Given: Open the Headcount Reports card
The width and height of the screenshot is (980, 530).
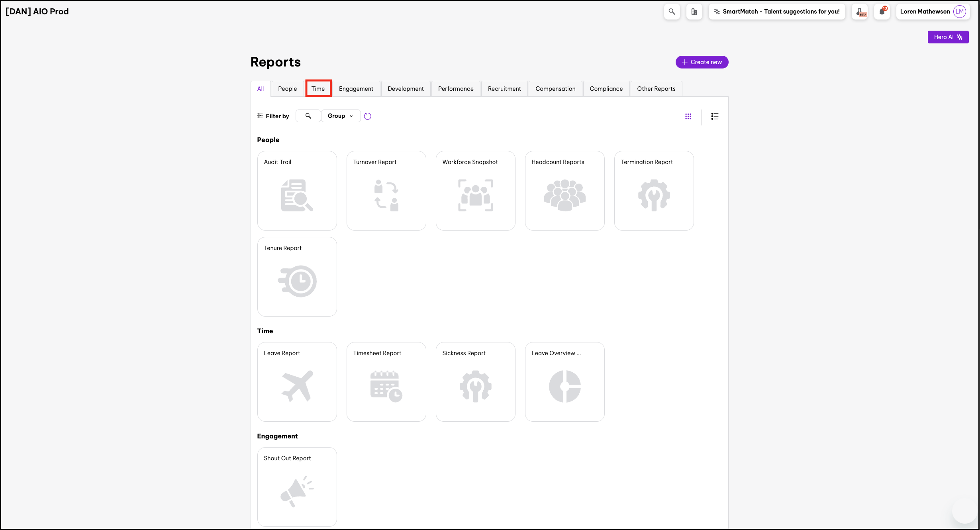Looking at the screenshot, I should pos(564,190).
